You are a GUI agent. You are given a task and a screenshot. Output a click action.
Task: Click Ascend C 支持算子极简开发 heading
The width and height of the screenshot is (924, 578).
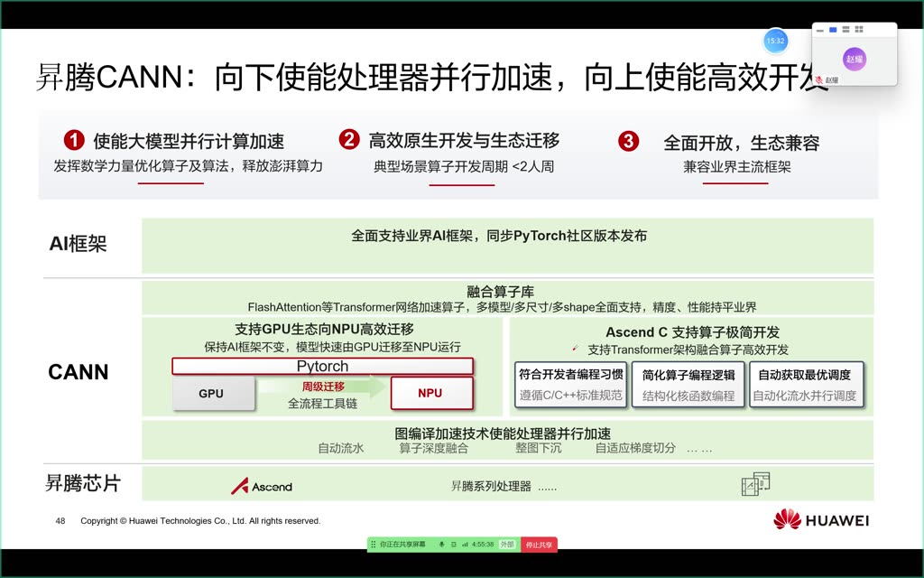point(692,332)
